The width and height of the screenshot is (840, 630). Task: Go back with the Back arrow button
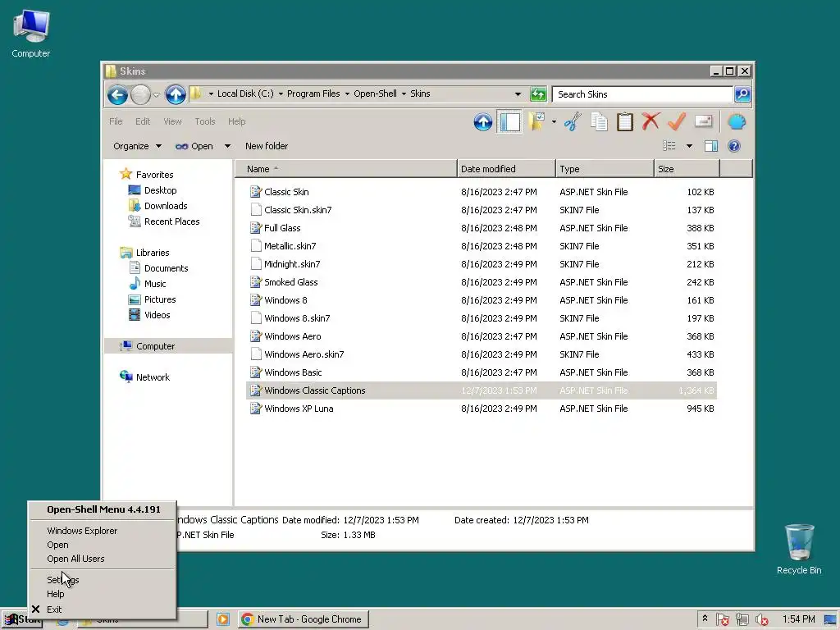[x=117, y=95]
